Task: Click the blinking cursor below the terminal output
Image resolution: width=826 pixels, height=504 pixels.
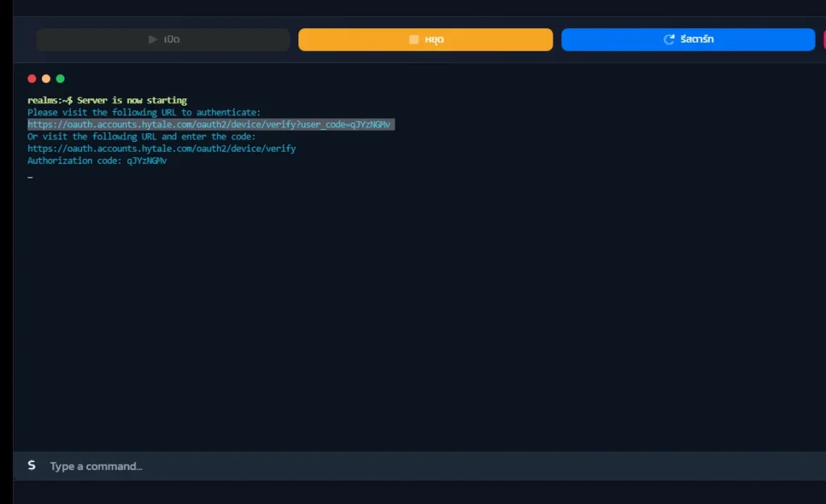Action: point(30,177)
